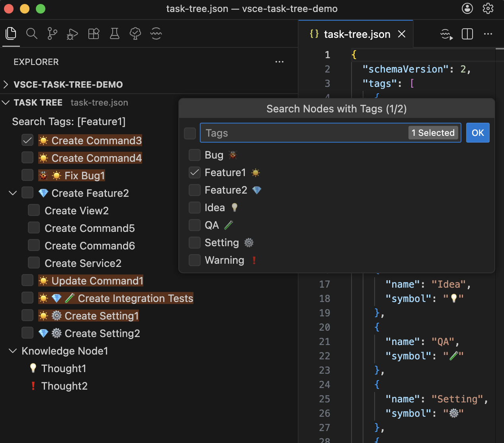Image resolution: width=504 pixels, height=443 pixels.
Task: Click line number 21 in the gutter
Action: point(324,342)
